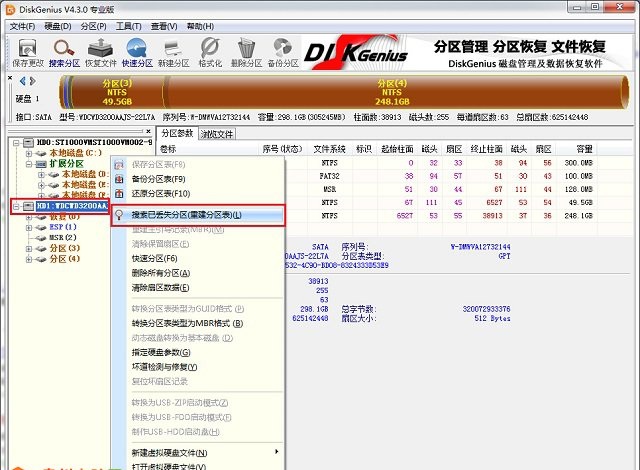Select the MSR 128.0MB partition row

[x=439, y=189]
